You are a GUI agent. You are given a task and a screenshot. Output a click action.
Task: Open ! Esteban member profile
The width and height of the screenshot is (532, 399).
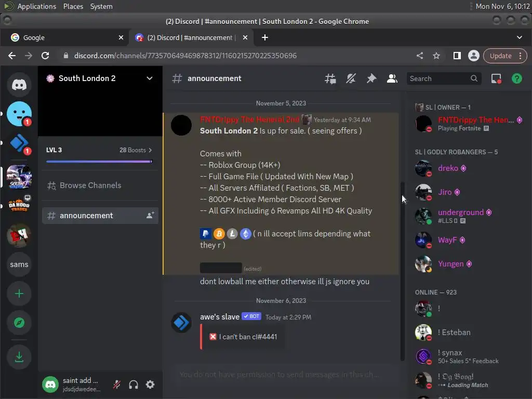pyautogui.click(x=470, y=332)
